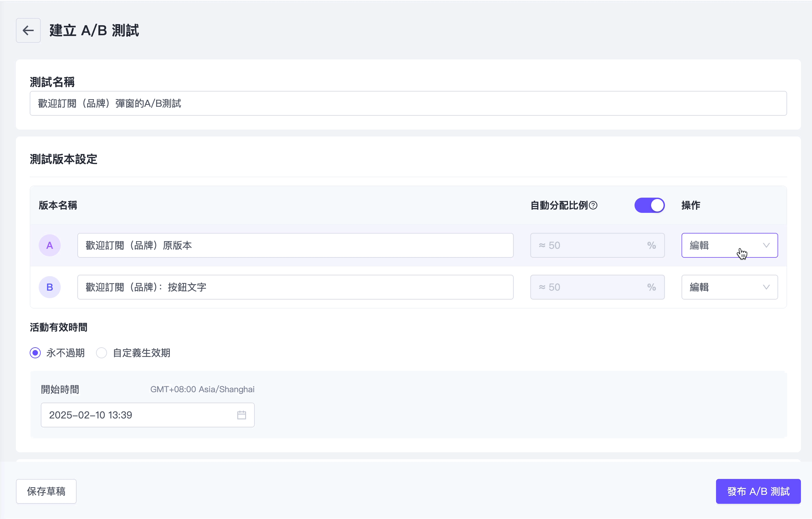Click chevron arrow in version A 編輯 dropdown
The height and width of the screenshot is (519, 812).
click(766, 245)
